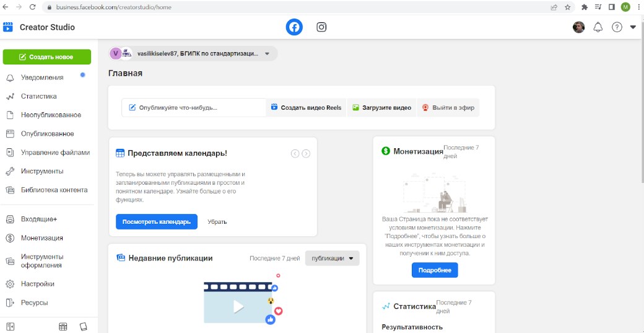The width and height of the screenshot is (644, 333).
Task: Click the 'Убрать' link in calendar card
Action: 217,221
